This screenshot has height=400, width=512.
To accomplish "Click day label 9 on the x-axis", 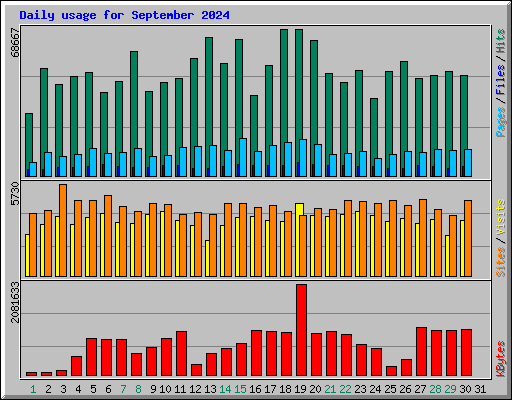I will click(153, 389).
